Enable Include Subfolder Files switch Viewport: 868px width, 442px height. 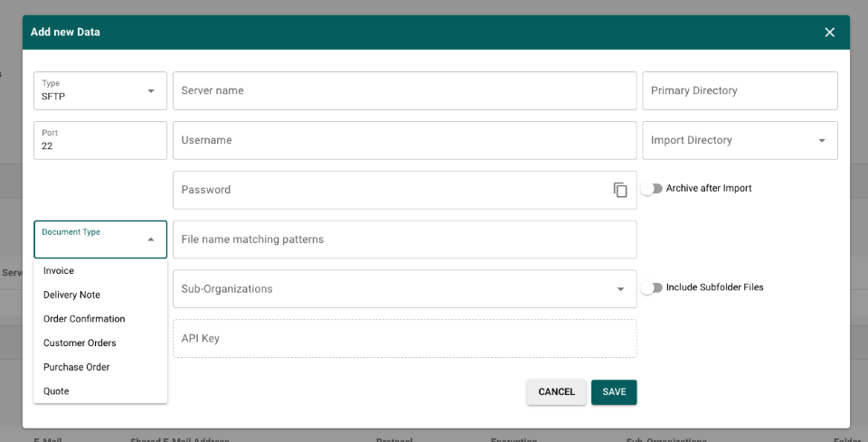[x=651, y=287]
